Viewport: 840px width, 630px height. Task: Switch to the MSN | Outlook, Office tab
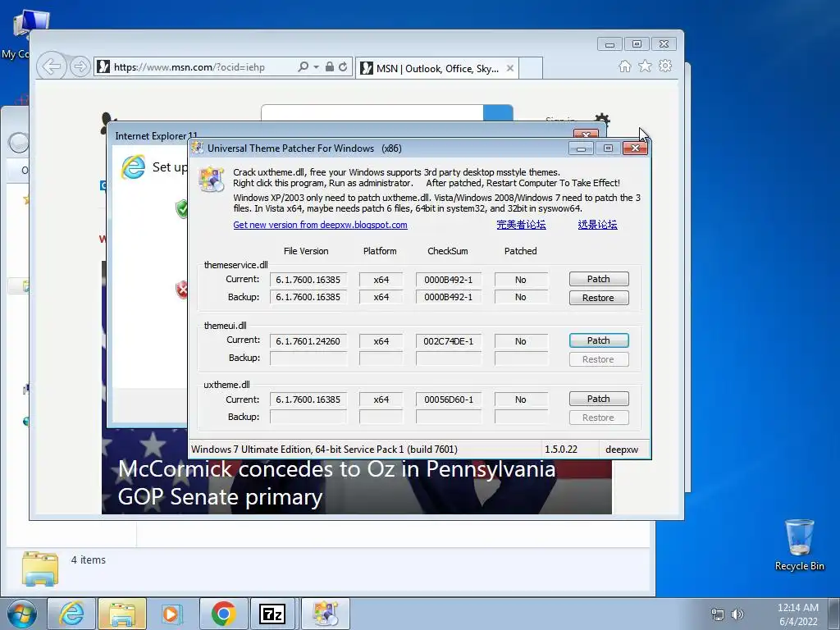436,68
